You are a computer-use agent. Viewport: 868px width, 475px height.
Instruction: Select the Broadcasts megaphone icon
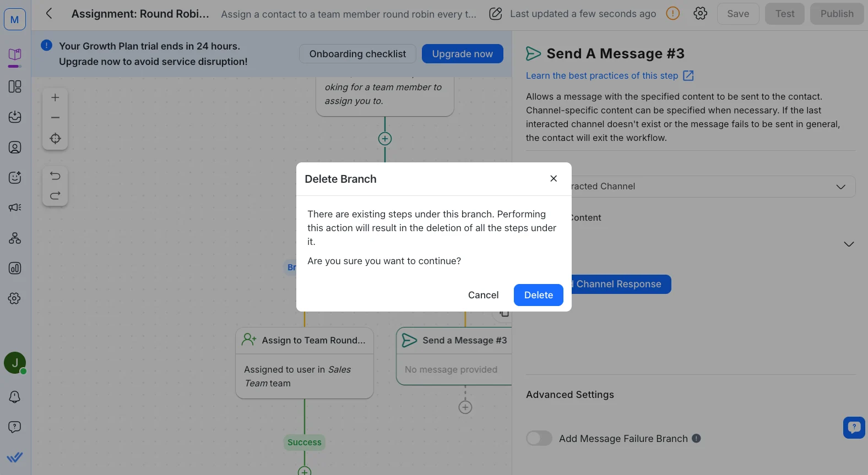tap(15, 207)
